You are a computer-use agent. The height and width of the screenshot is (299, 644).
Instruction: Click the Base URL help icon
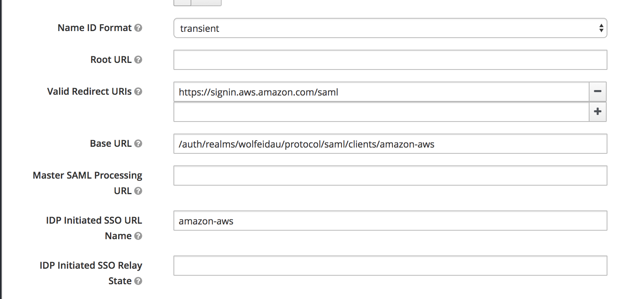[x=138, y=144]
